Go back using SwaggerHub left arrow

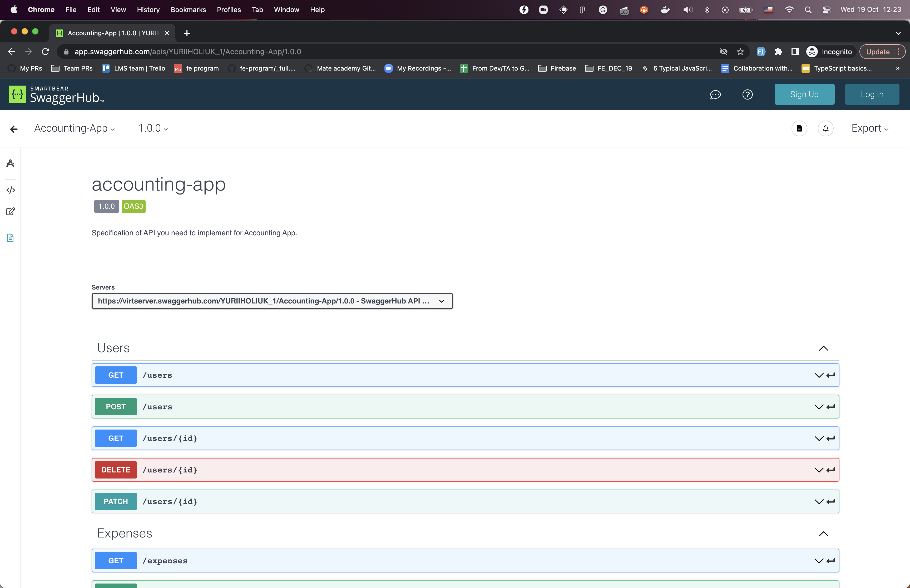[14, 129]
